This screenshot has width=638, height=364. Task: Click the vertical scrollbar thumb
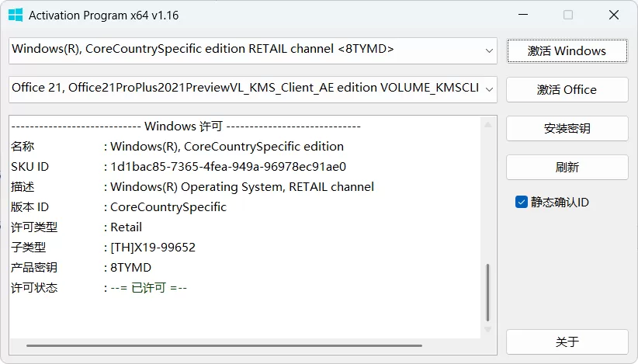pos(488,293)
